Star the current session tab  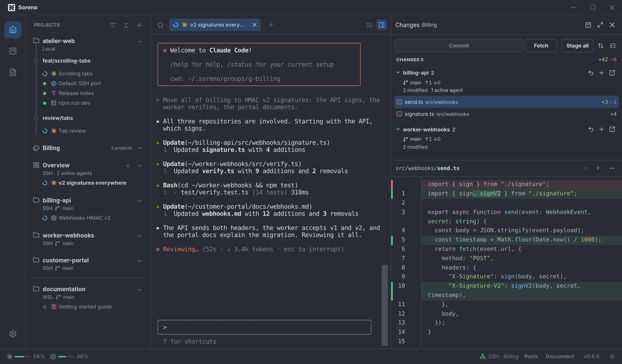click(160, 25)
